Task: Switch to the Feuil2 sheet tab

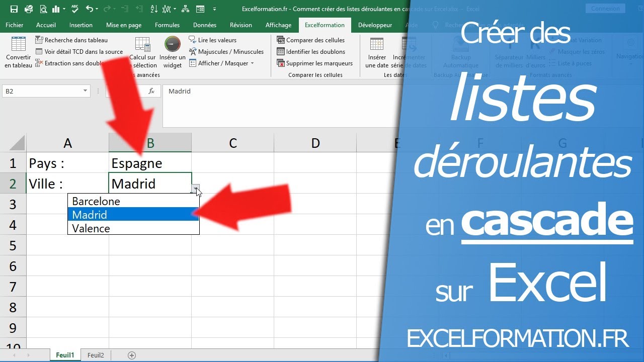Action: tap(96, 355)
